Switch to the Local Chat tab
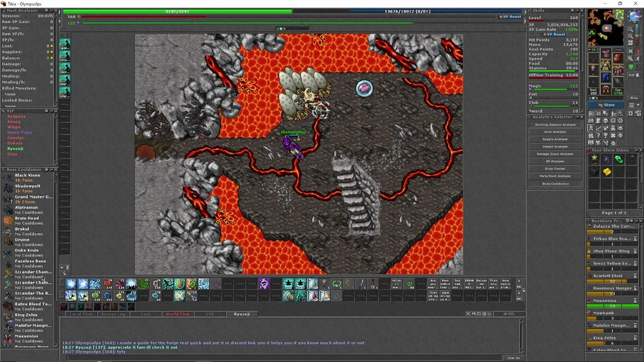 coord(81,314)
